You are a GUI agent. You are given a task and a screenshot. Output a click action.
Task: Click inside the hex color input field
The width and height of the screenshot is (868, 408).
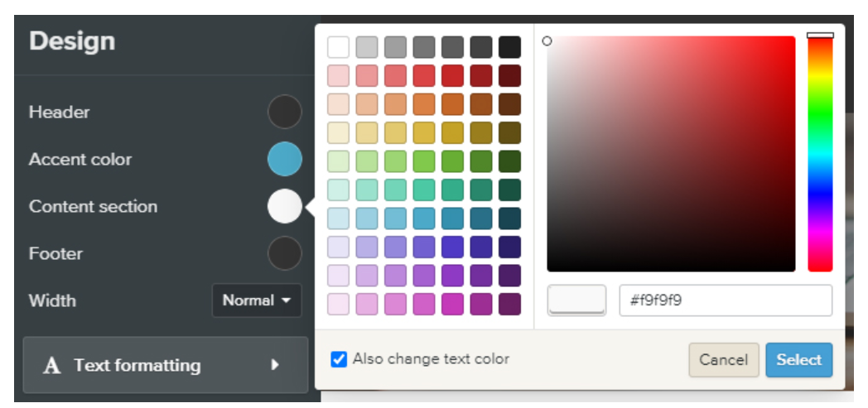point(725,300)
